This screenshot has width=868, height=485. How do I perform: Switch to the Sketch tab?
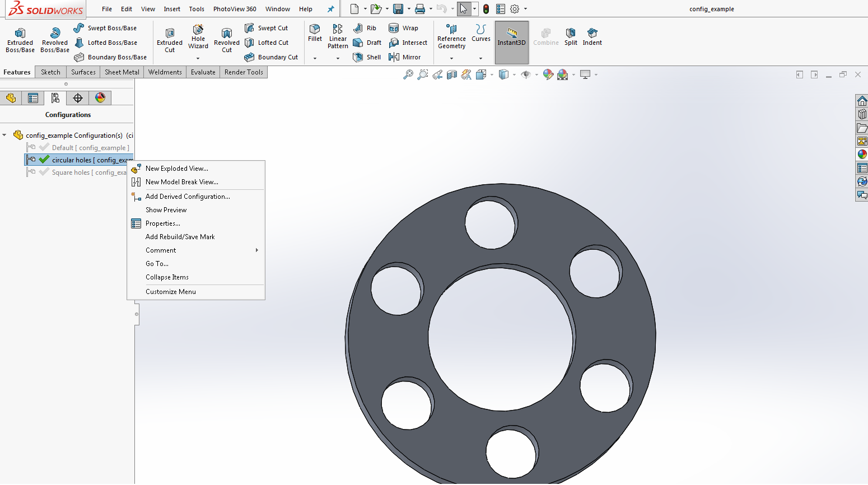50,72
